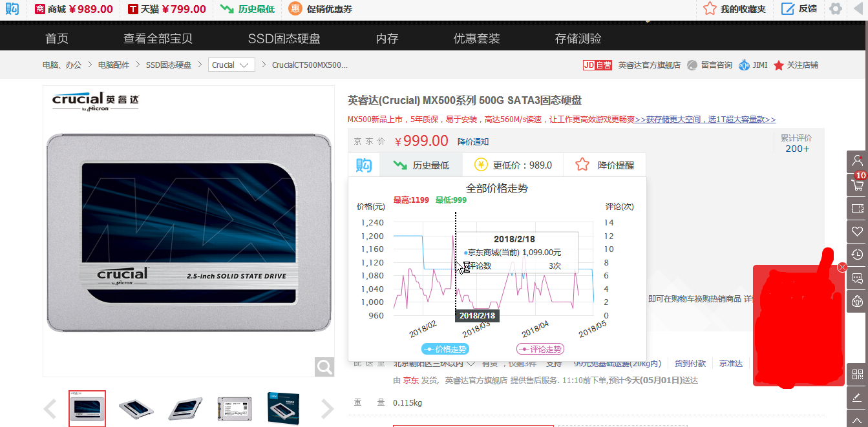Open SSD固态硬盘 navigation tab

tap(284, 39)
